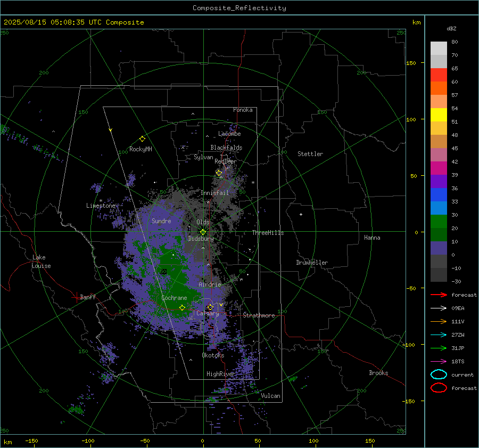Click the Innisfail city label

pyautogui.click(x=215, y=193)
